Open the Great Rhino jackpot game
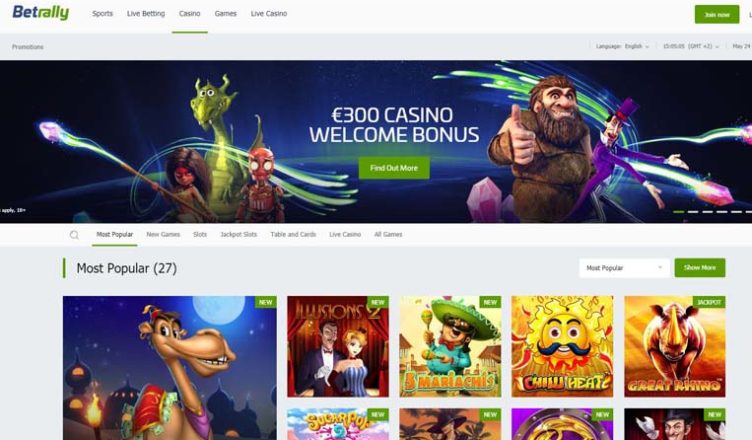The width and height of the screenshot is (752, 440). (x=675, y=346)
